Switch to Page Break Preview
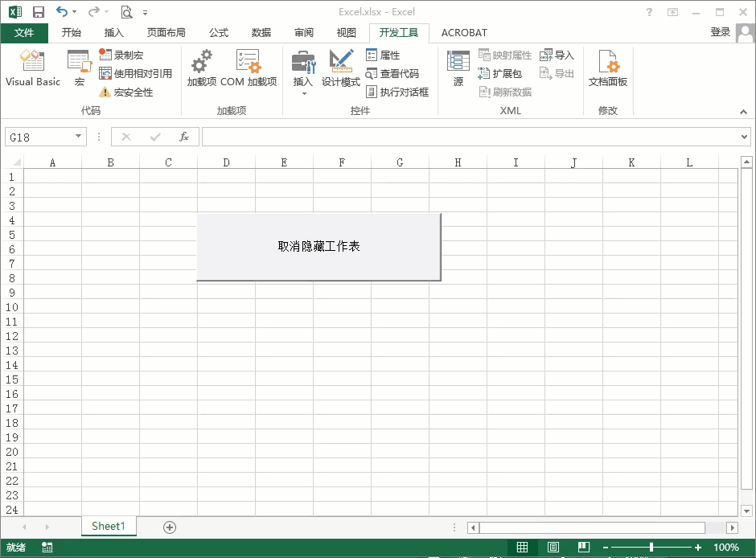This screenshot has height=558, width=756. coord(584,548)
